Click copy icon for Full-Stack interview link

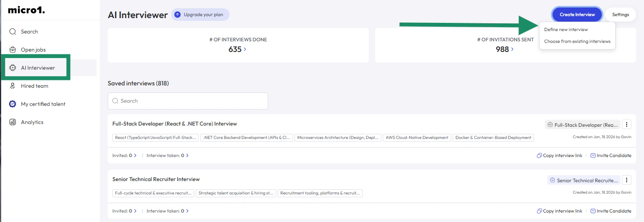click(x=539, y=155)
